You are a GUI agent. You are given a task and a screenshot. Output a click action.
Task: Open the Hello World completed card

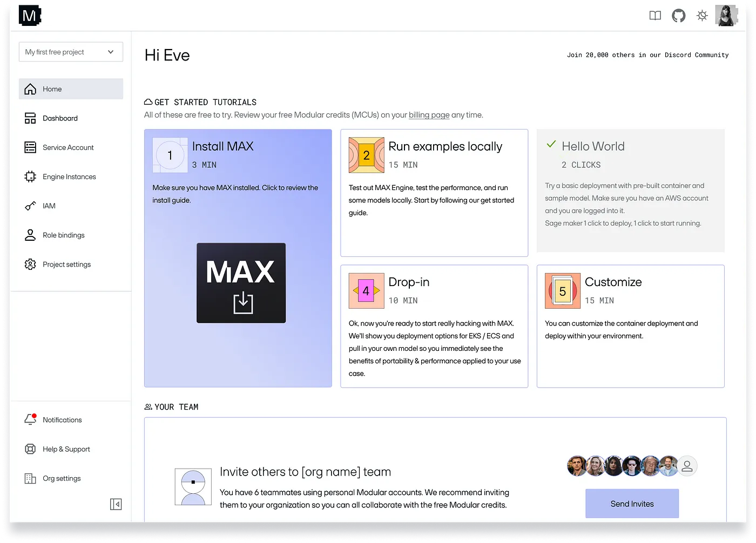(x=631, y=191)
